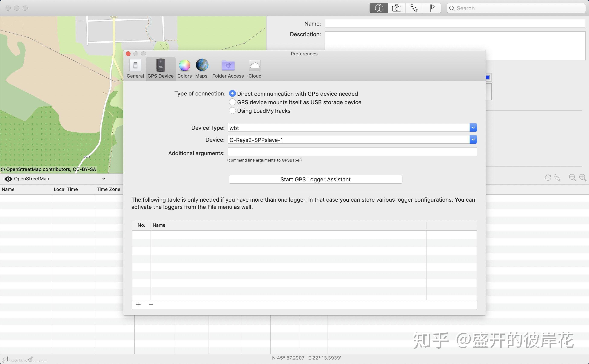Expand the Device selection dropdown
The width and height of the screenshot is (589, 364).
473,139
